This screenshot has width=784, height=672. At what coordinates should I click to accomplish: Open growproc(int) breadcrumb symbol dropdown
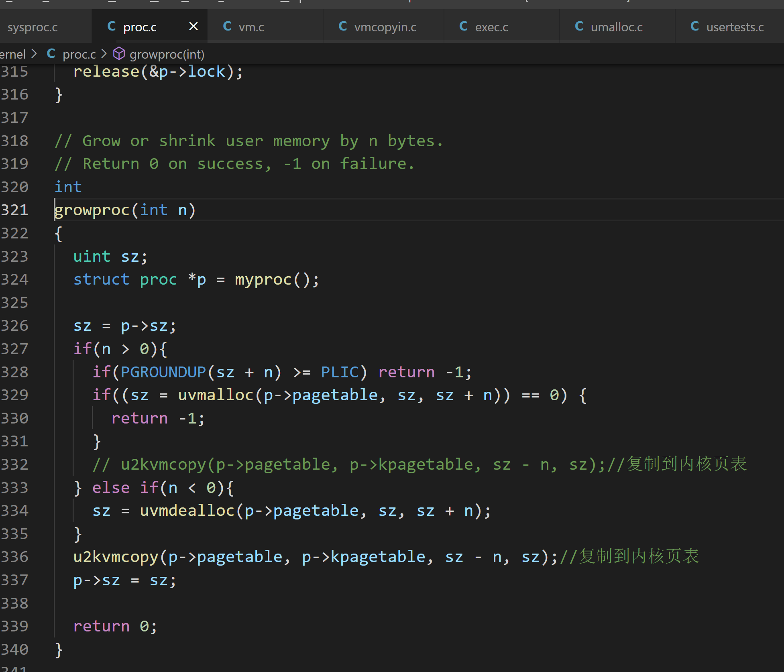coord(167,54)
